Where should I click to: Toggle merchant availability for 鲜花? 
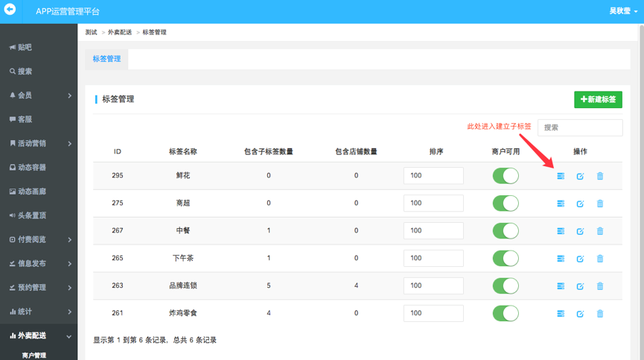click(506, 176)
